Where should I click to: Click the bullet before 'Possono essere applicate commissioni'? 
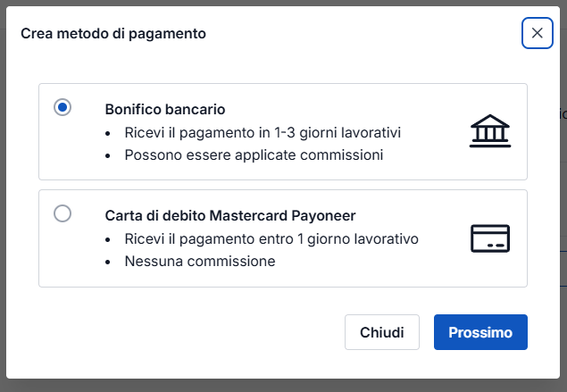(108, 155)
